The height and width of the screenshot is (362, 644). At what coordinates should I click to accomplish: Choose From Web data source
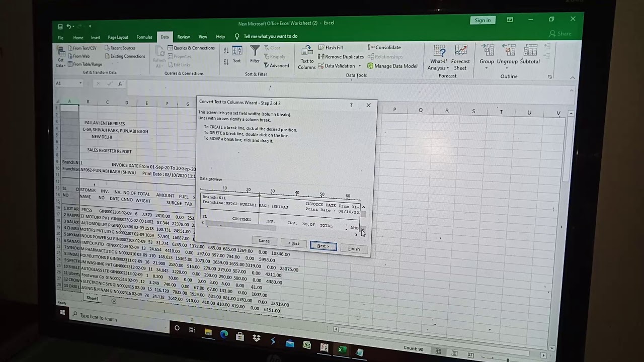click(78, 56)
